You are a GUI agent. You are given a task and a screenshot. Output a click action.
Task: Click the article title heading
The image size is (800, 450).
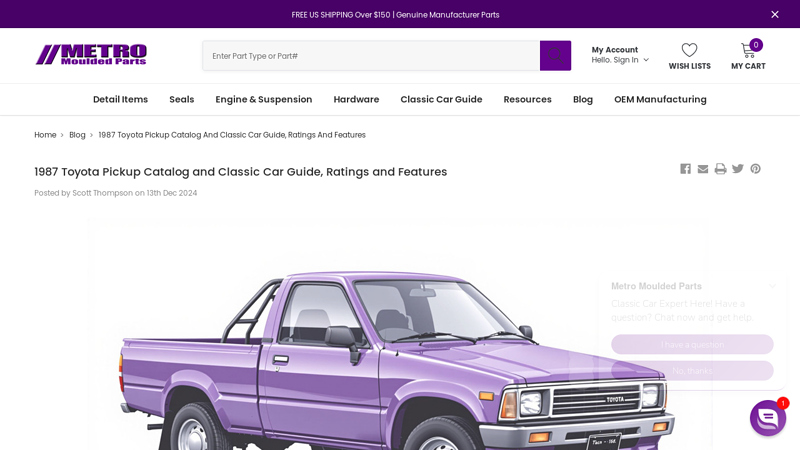[x=240, y=172]
